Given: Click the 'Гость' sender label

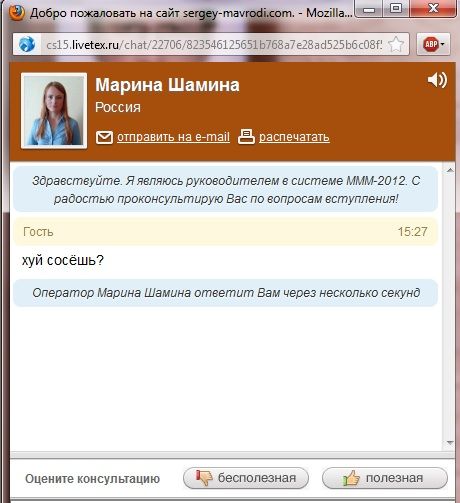Looking at the screenshot, I should 38,232.
